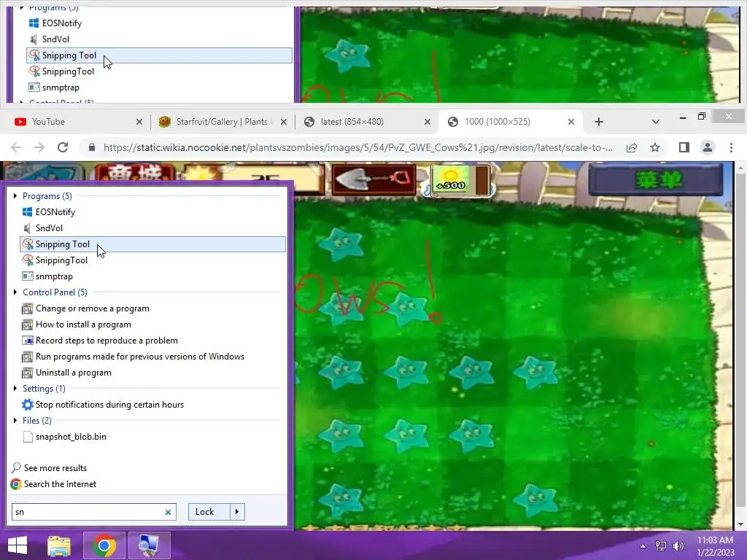The width and height of the screenshot is (747, 560).
Task: Click the URL in the address bar
Action: (x=357, y=147)
